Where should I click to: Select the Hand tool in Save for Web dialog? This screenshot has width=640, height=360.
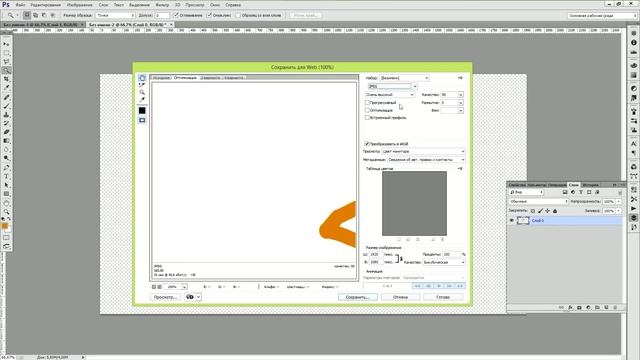pyautogui.click(x=142, y=78)
